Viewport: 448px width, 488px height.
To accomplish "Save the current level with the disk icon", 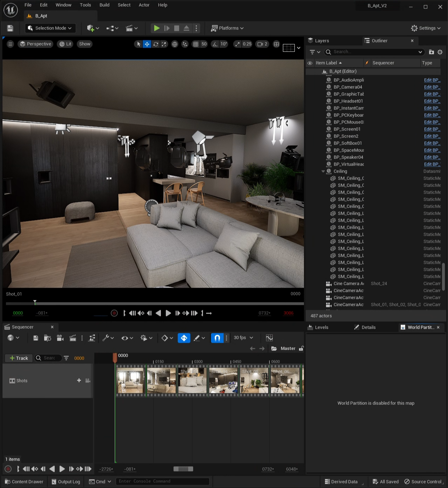I will (10, 28).
